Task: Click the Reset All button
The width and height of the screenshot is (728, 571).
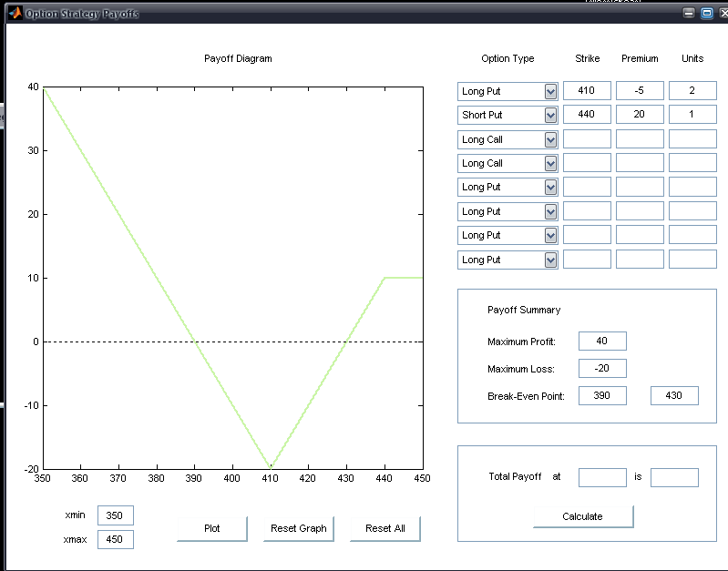Action: (x=385, y=529)
